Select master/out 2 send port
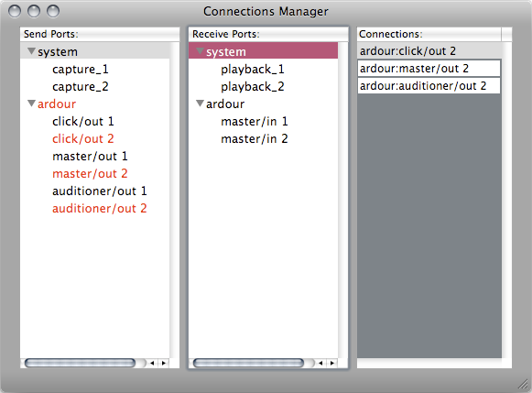Image resolution: width=532 pixels, height=393 pixels. pos(90,174)
